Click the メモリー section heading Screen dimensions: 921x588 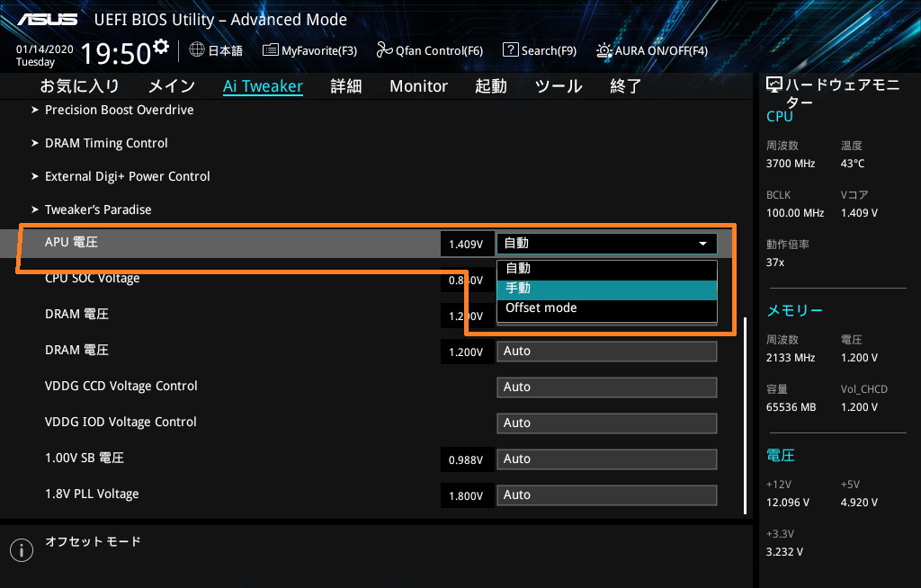coord(794,310)
